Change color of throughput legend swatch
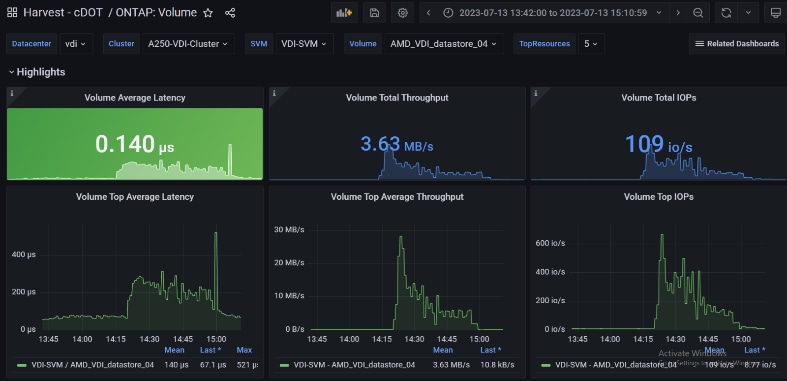 [284, 365]
